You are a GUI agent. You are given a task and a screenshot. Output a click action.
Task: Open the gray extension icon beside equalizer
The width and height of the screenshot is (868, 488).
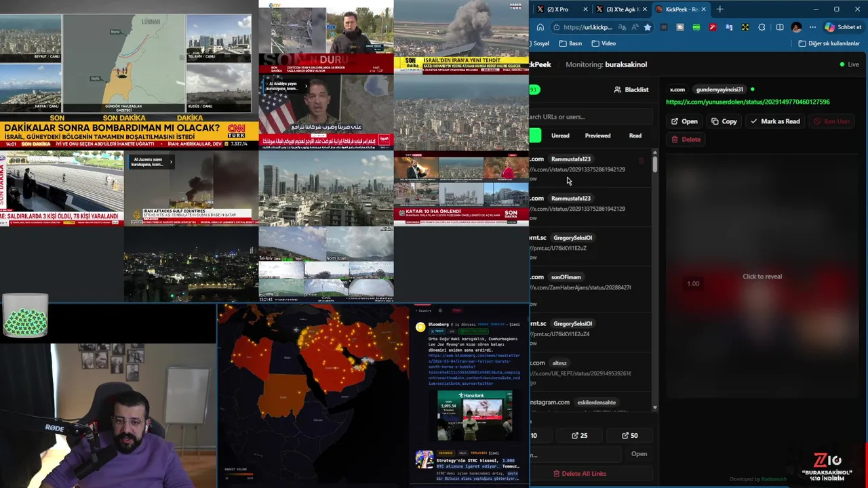coord(680,27)
